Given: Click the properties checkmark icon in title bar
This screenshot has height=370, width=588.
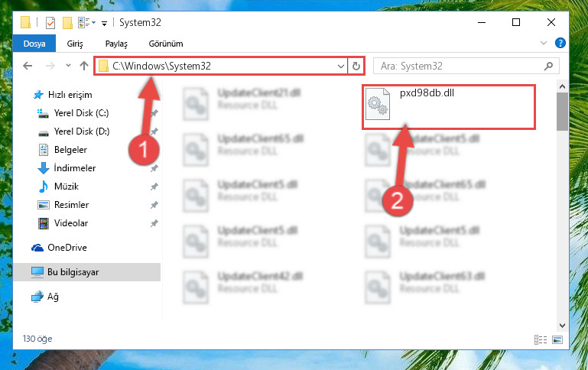Looking at the screenshot, I should [x=50, y=23].
